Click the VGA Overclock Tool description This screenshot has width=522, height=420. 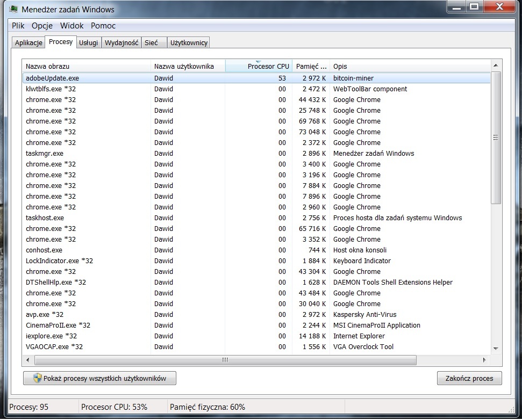[x=363, y=346]
